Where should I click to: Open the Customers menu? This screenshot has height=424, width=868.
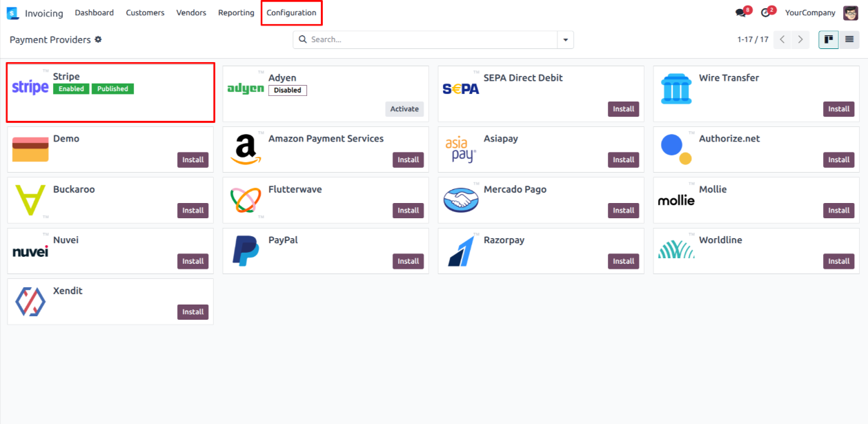pyautogui.click(x=145, y=13)
